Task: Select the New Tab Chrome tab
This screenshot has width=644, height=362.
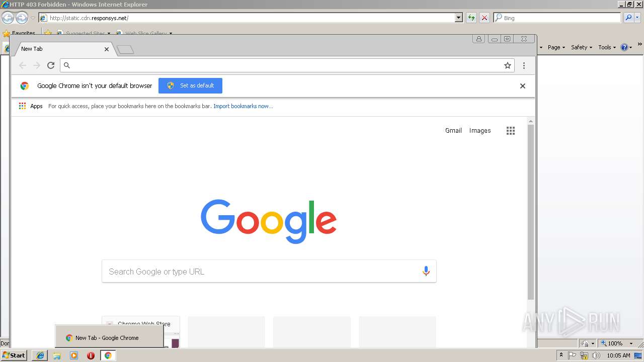Action: [62, 49]
